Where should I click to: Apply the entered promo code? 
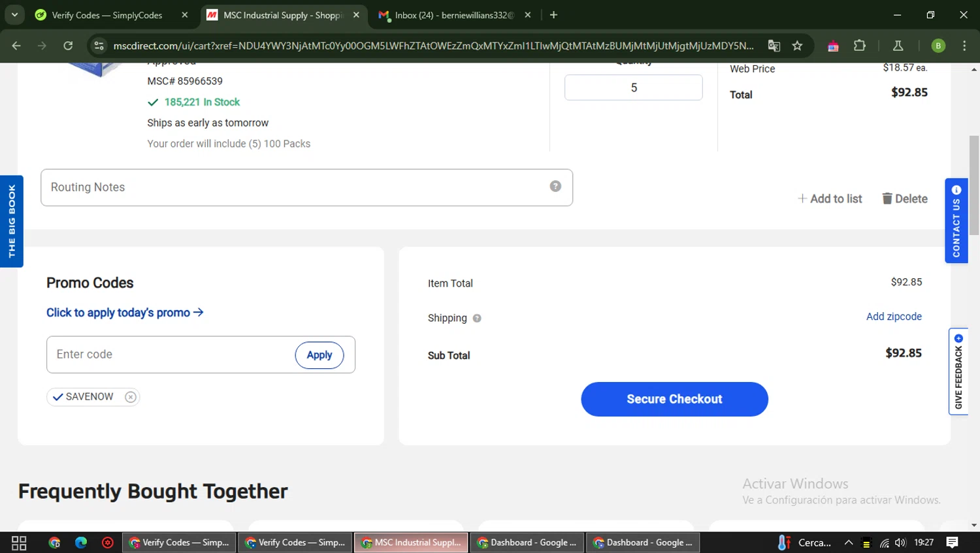click(x=319, y=355)
